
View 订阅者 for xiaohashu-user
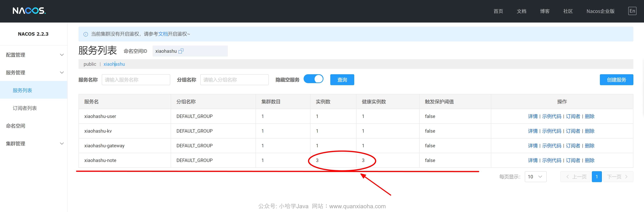[x=573, y=116]
